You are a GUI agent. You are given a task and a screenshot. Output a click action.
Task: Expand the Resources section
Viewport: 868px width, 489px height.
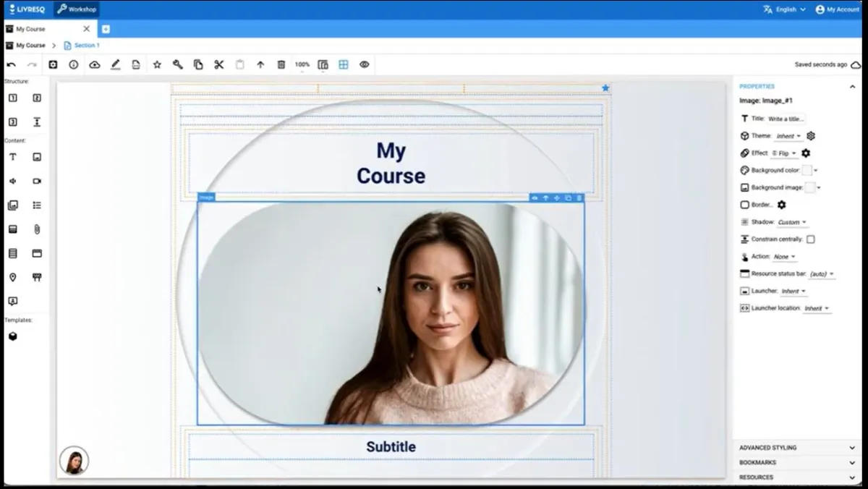(x=796, y=477)
